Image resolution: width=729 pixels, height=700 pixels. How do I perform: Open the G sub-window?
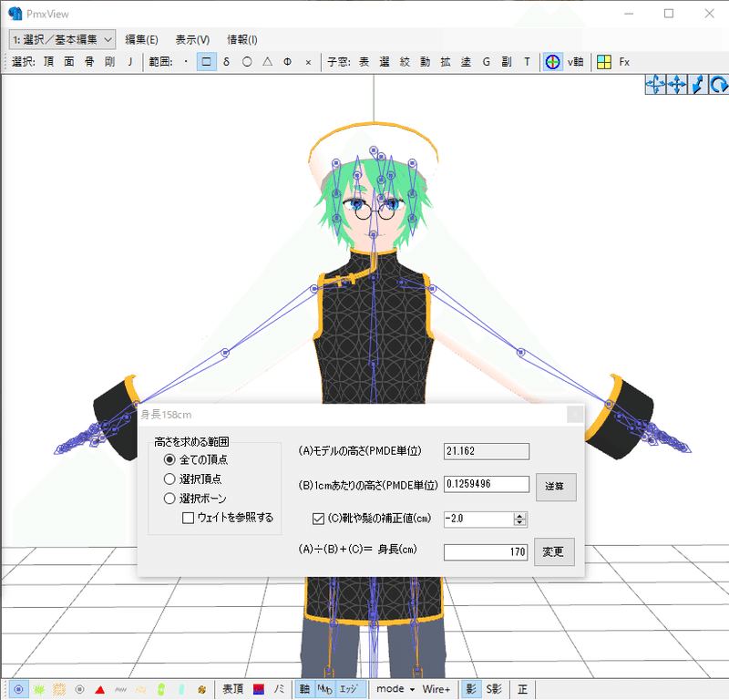[x=487, y=62]
